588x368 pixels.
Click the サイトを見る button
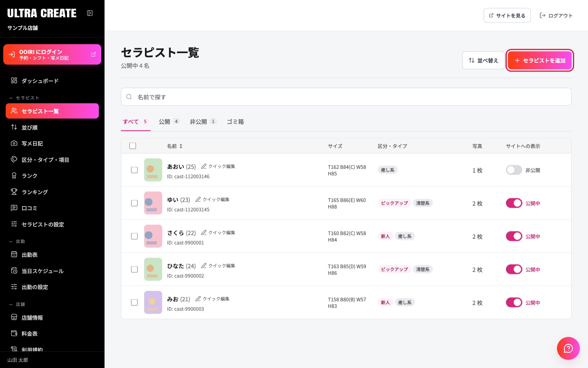pyautogui.click(x=507, y=16)
